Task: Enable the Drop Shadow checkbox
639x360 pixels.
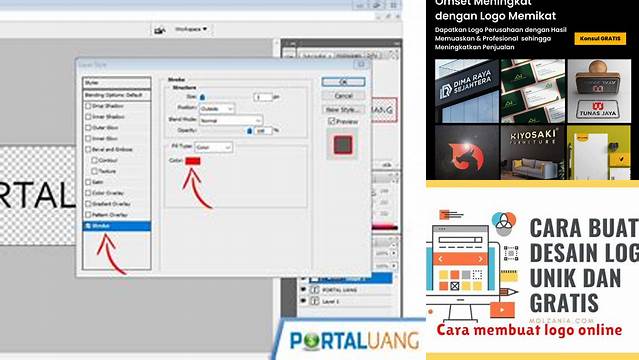Action: click(x=88, y=106)
